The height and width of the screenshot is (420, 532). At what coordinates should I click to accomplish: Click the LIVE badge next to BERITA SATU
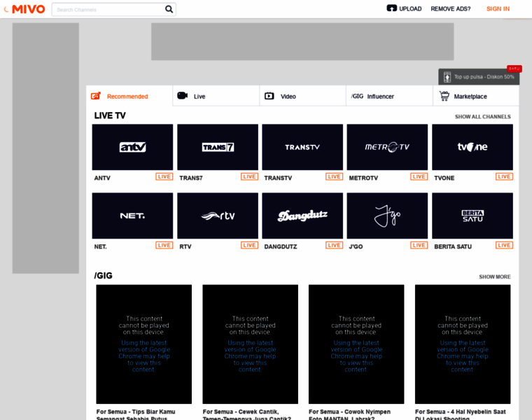tap(504, 245)
